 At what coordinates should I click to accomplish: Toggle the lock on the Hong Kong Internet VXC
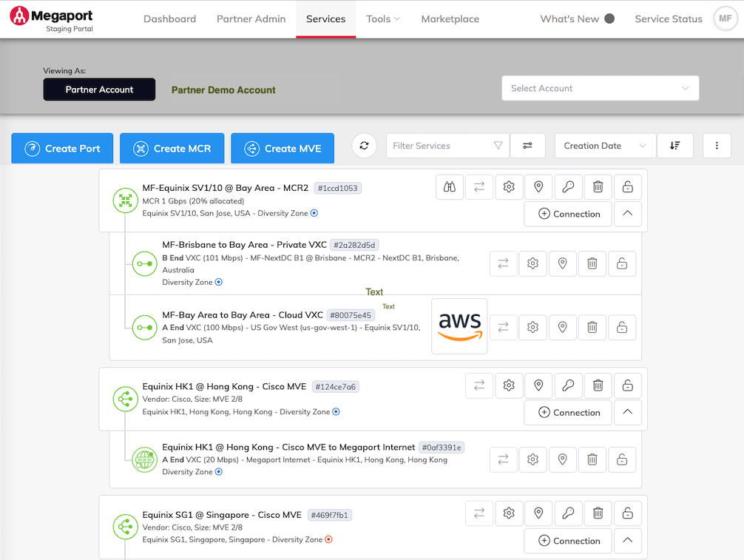pyautogui.click(x=621, y=459)
